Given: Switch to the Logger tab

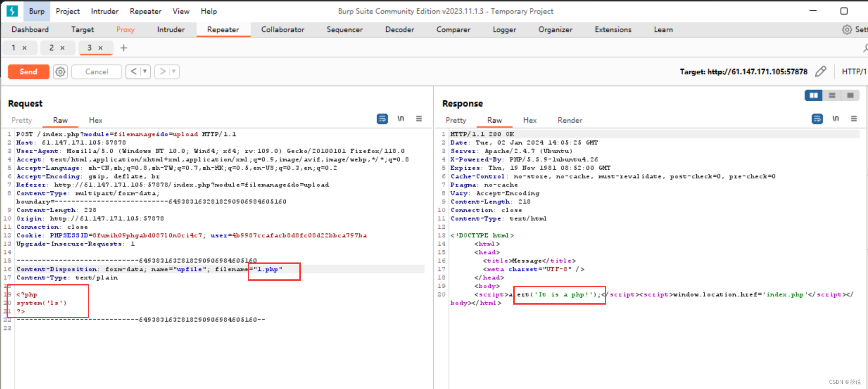Looking at the screenshot, I should [x=504, y=30].
